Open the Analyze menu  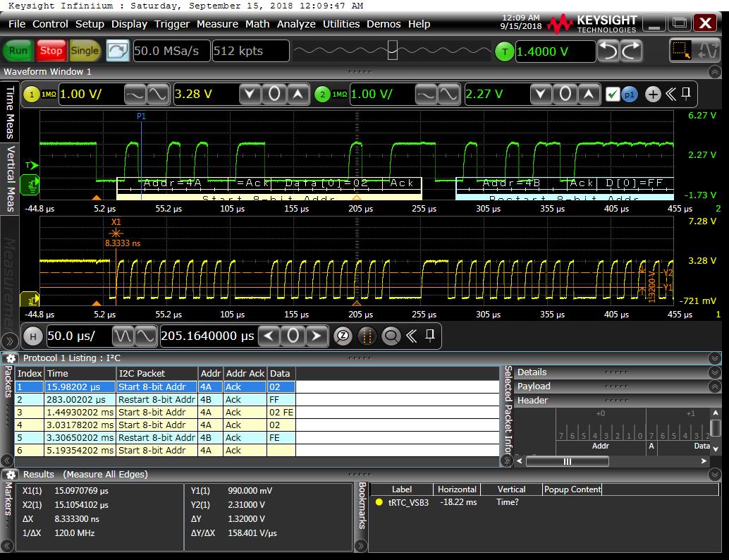pyautogui.click(x=296, y=24)
